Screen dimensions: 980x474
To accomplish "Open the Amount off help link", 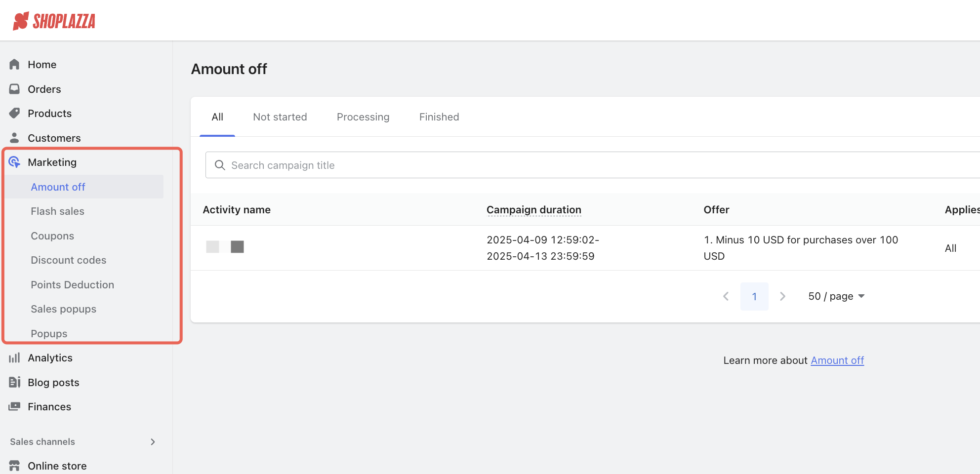I will pos(837,360).
